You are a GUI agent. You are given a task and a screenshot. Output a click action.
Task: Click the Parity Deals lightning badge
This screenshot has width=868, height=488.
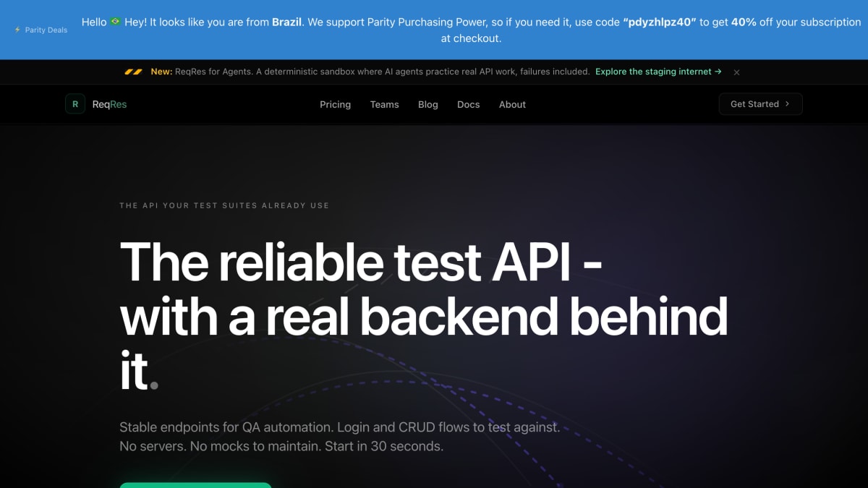41,30
